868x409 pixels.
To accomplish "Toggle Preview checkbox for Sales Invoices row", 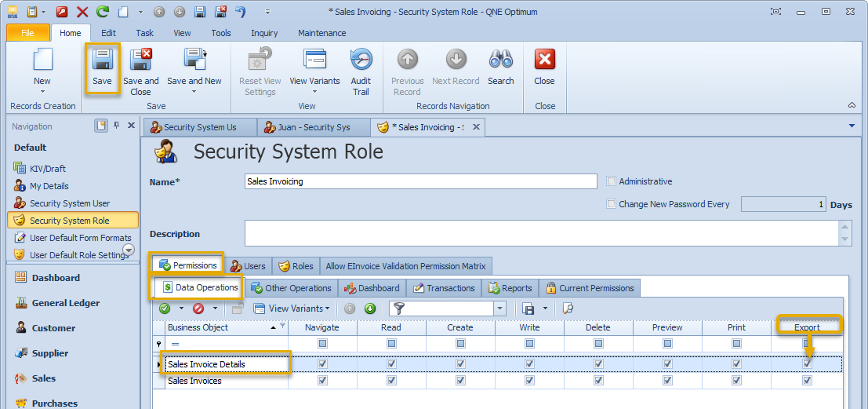I will click(667, 381).
